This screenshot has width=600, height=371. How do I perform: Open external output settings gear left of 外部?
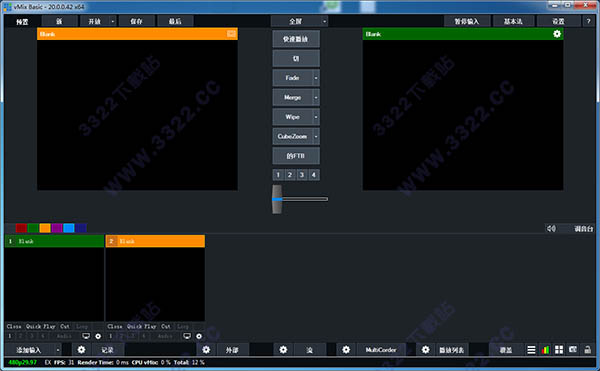pyautogui.click(x=206, y=350)
